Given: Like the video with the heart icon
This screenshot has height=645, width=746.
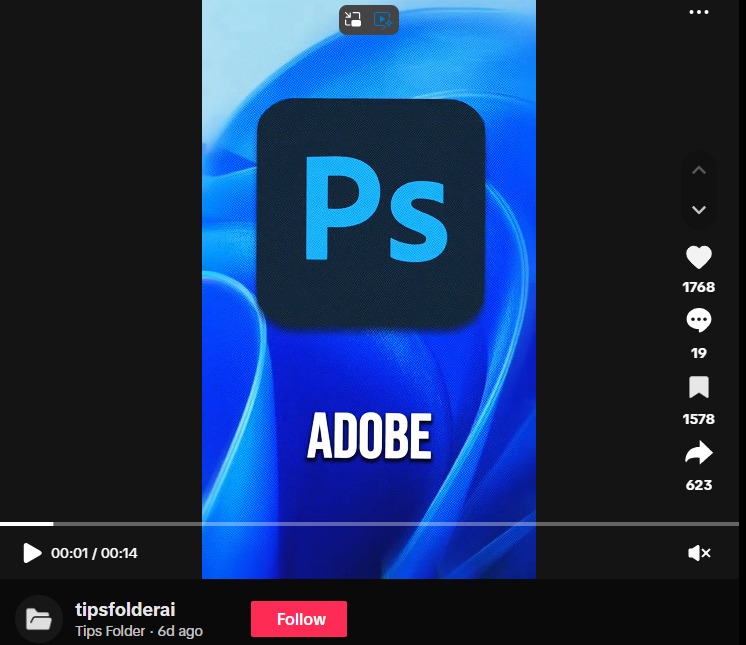Looking at the screenshot, I should (699, 258).
